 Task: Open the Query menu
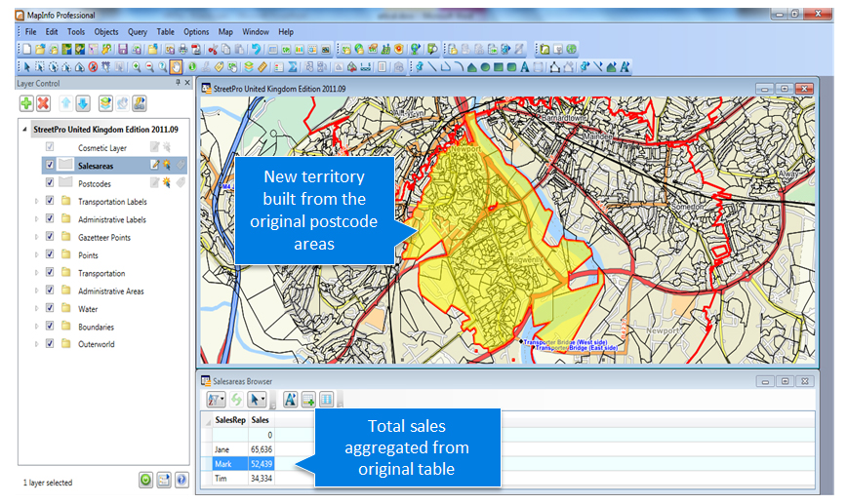tap(138, 32)
